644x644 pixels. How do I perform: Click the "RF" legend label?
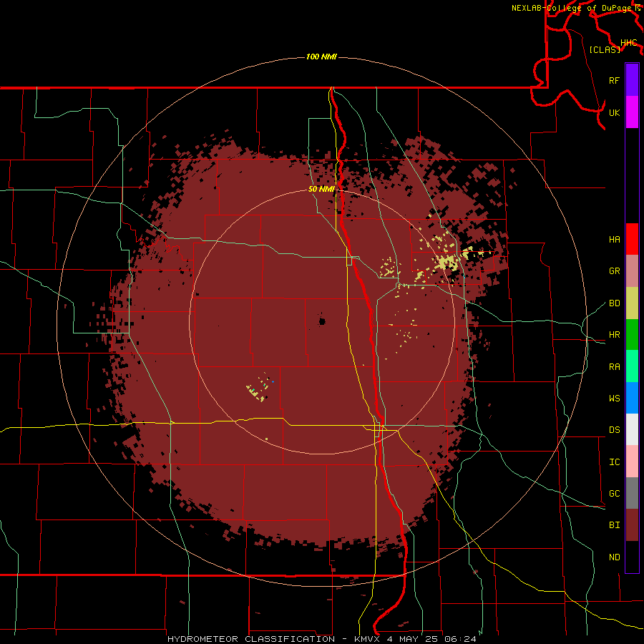point(614,80)
